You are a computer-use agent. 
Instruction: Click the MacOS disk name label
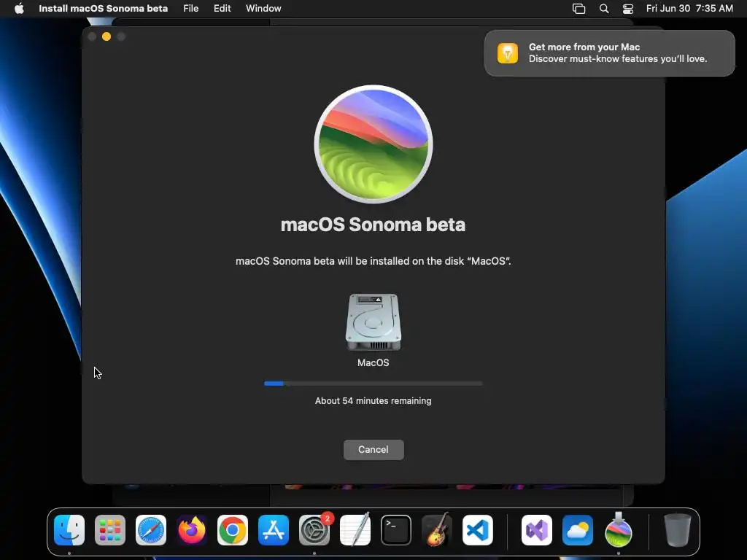pos(373,363)
